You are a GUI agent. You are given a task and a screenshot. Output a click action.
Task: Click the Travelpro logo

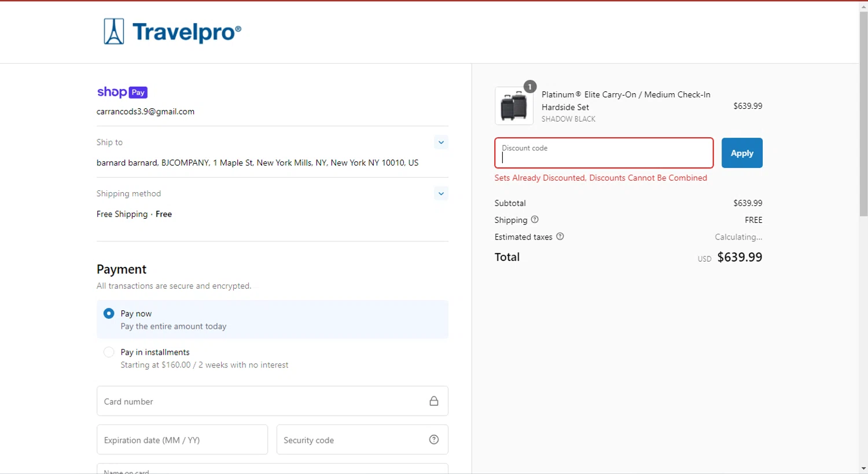tap(172, 31)
